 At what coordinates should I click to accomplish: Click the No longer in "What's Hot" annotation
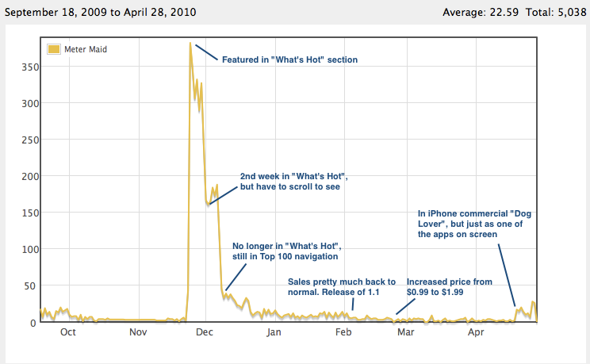coord(285,251)
